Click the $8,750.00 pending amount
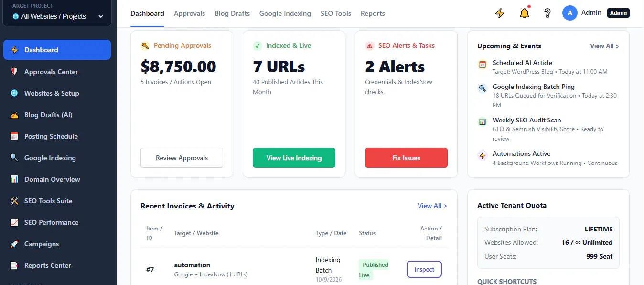 178,66
